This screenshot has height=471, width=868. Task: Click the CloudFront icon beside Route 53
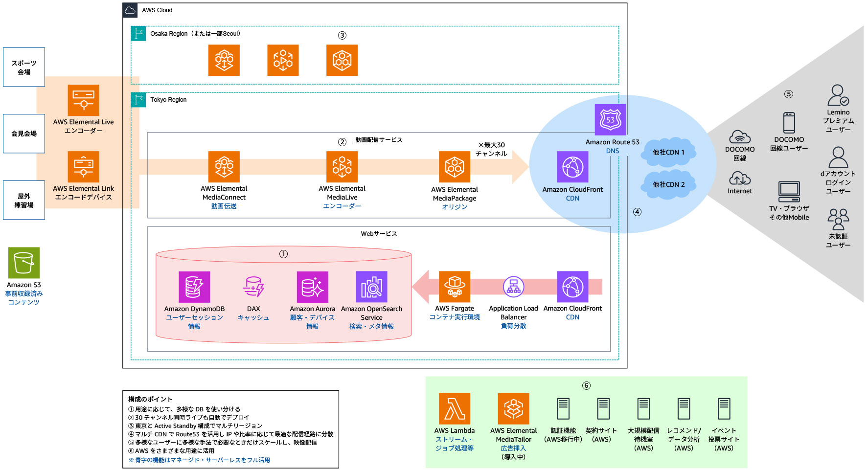click(x=572, y=167)
